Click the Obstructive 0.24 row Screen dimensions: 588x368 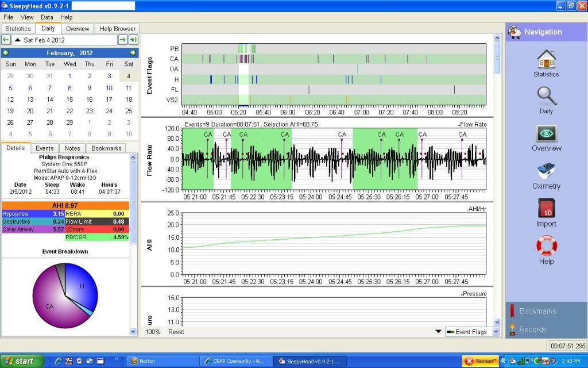coord(33,221)
